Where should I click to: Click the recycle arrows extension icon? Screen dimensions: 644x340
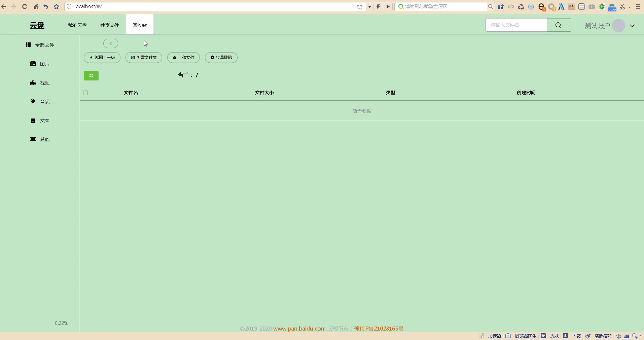(521, 6)
